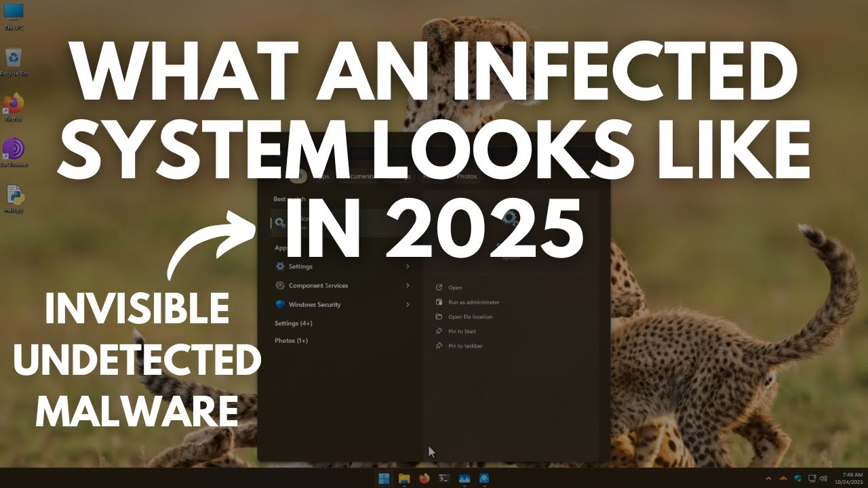Expand the Component Services result arrow
This screenshot has width=868, height=488.
point(408,285)
